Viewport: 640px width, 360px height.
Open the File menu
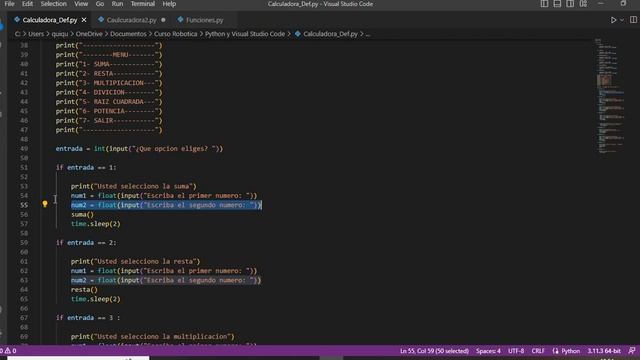click(9, 4)
